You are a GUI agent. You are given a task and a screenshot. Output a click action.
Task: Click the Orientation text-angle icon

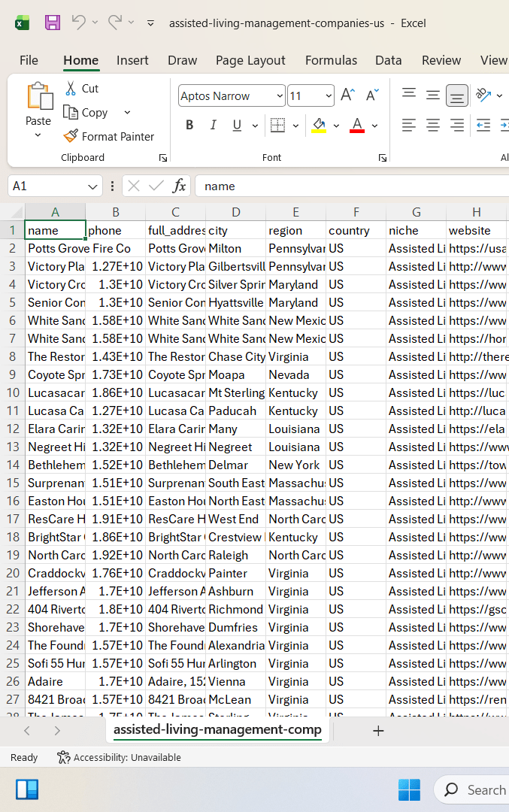[x=483, y=94]
